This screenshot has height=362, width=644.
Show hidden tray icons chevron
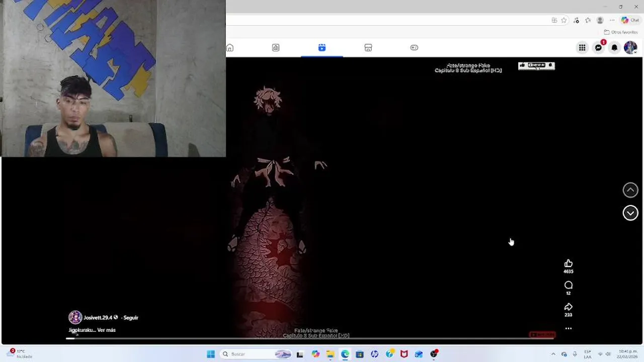tap(553, 354)
